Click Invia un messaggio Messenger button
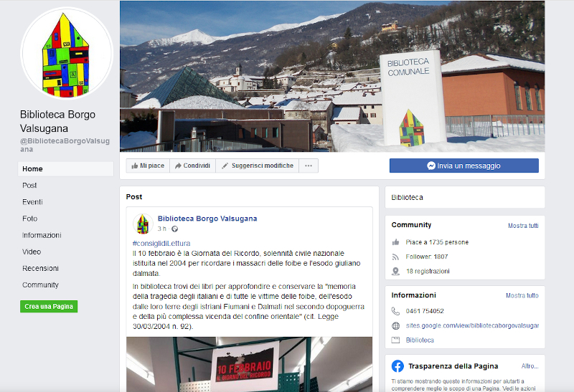Screen dimensions: 574x392 click(x=464, y=166)
